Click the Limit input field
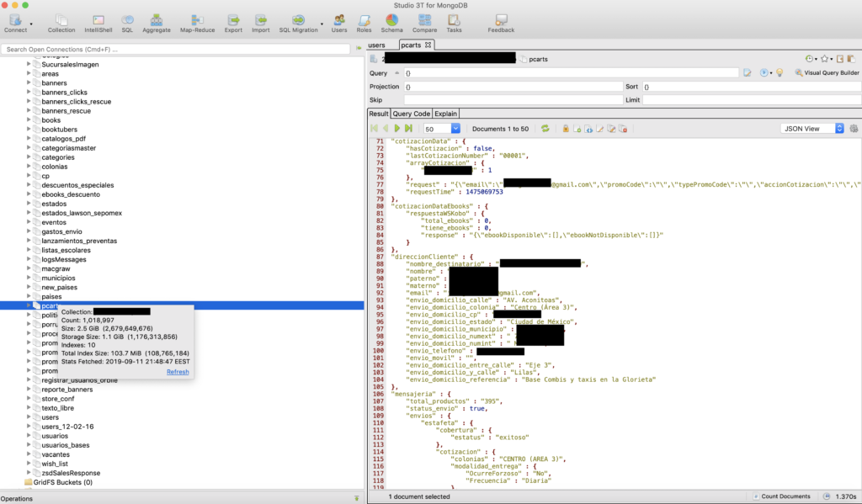Screen dimensions: 862x504 (x=752, y=100)
